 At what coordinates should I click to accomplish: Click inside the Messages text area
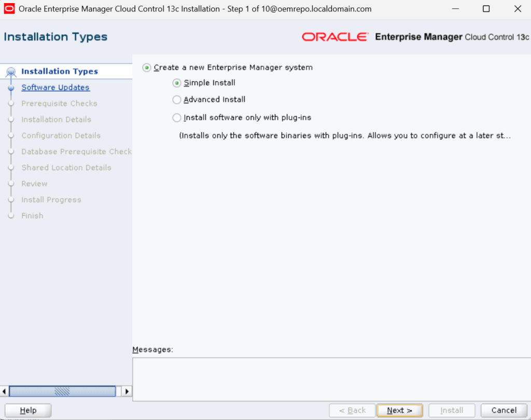pyautogui.click(x=331, y=380)
